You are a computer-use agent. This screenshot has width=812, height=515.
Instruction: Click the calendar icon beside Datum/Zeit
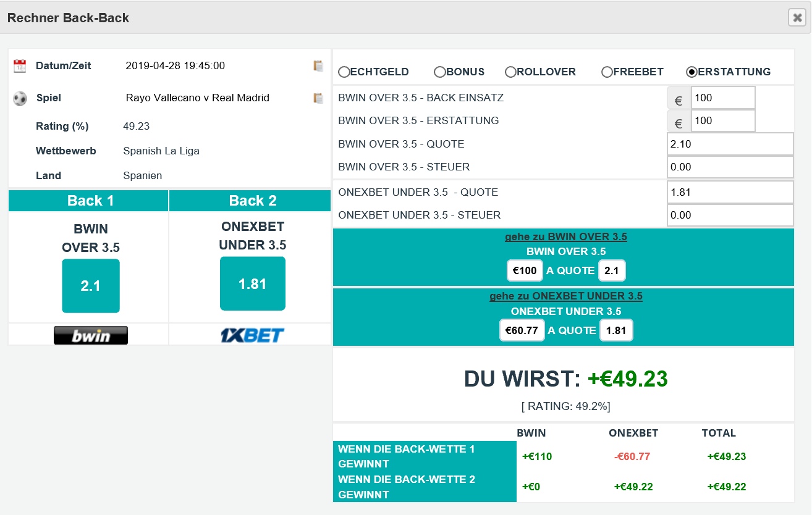(20, 66)
